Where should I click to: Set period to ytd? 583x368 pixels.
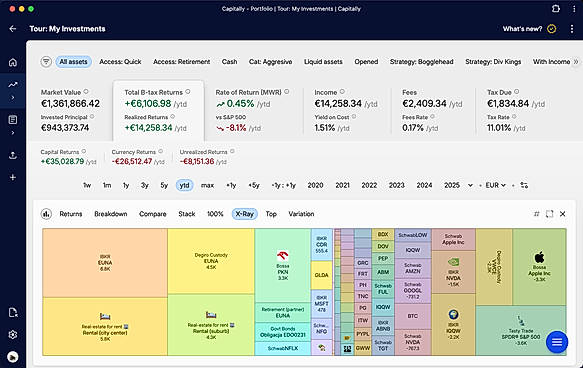(x=184, y=185)
